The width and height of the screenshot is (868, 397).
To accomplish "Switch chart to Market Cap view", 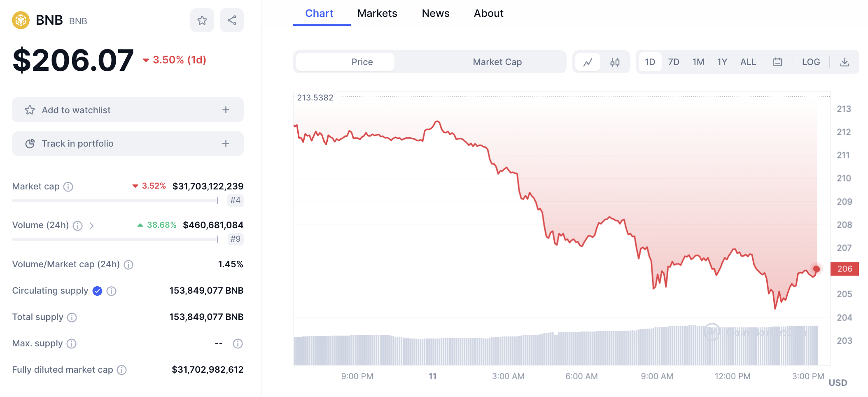I will [x=497, y=62].
